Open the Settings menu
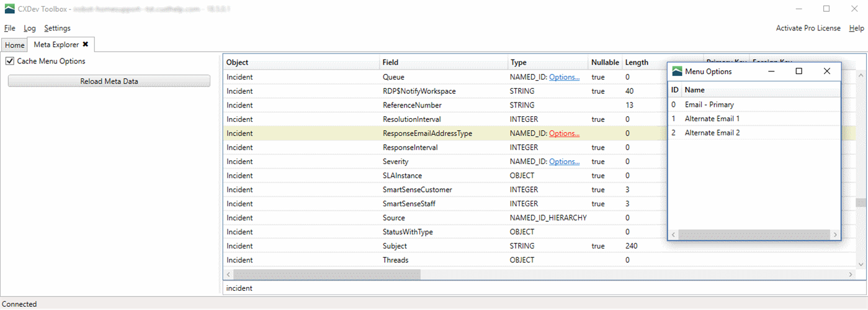This screenshot has height=310, width=868. coord(57,28)
